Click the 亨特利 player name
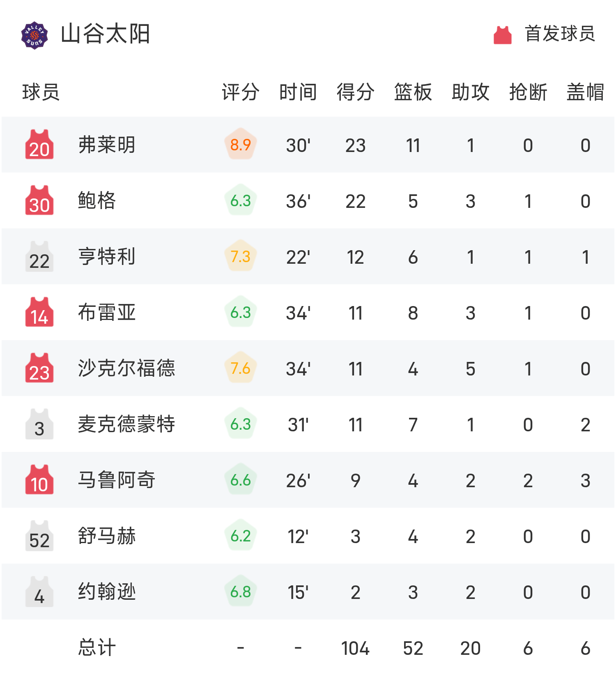Viewport: 616px width, 677px height. (107, 256)
